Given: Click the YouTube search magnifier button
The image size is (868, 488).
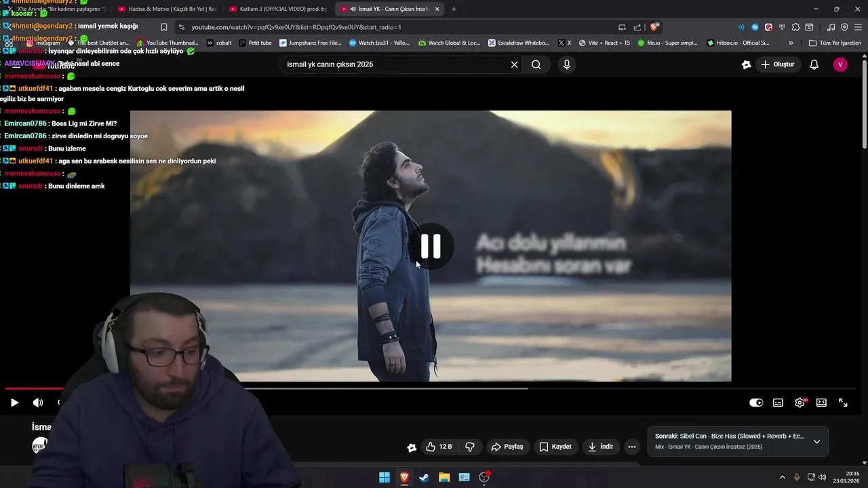Looking at the screenshot, I should pyautogui.click(x=536, y=64).
